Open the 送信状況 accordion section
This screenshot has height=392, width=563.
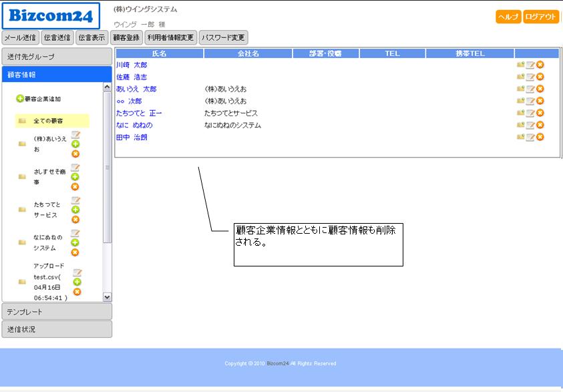click(x=56, y=329)
